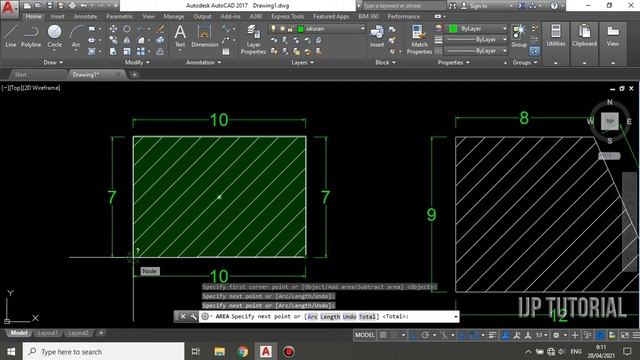Click the Group tool
The width and height of the screenshot is (640, 360).
click(x=519, y=36)
